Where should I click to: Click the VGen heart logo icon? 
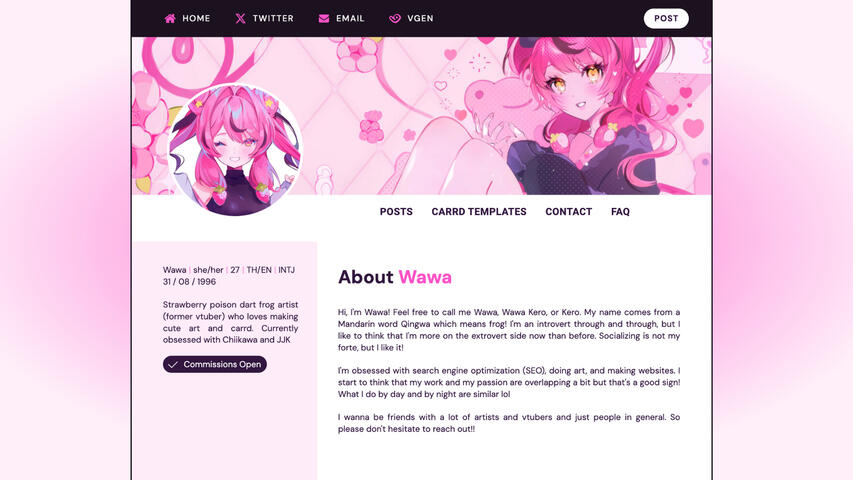[395, 19]
